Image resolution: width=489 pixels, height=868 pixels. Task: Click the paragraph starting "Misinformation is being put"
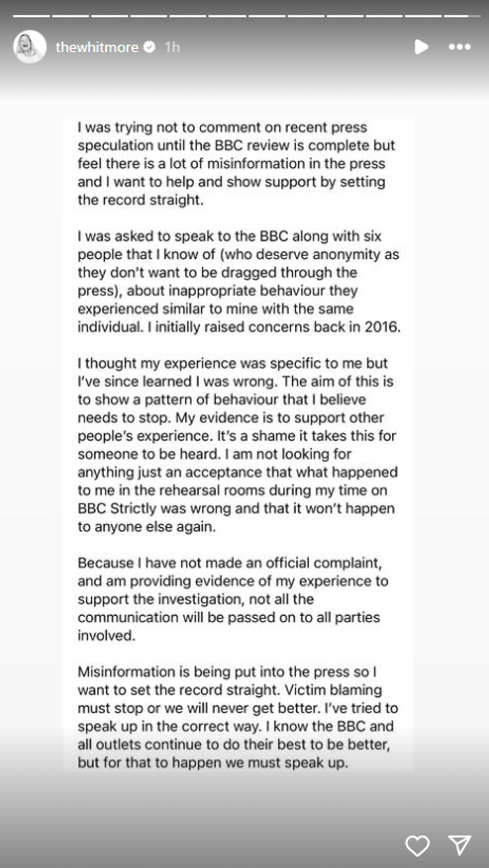click(x=236, y=716)
